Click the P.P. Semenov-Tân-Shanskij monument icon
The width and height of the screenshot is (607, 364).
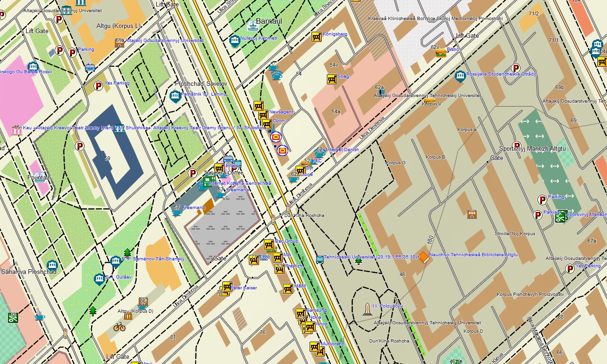[x=116, y=262]
